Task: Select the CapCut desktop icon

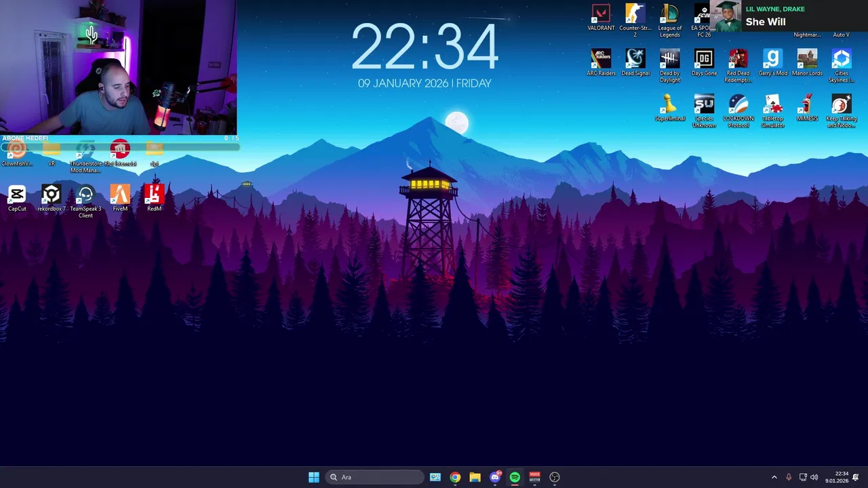Action: [x=17, y=199]
